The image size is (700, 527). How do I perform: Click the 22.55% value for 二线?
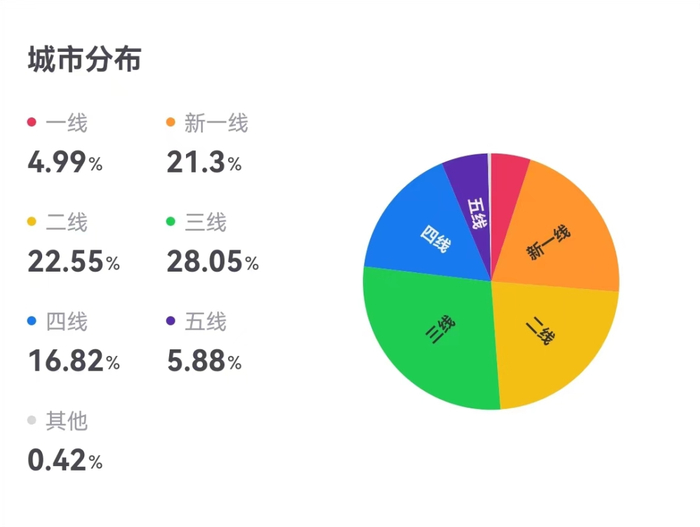pos(74,262)
